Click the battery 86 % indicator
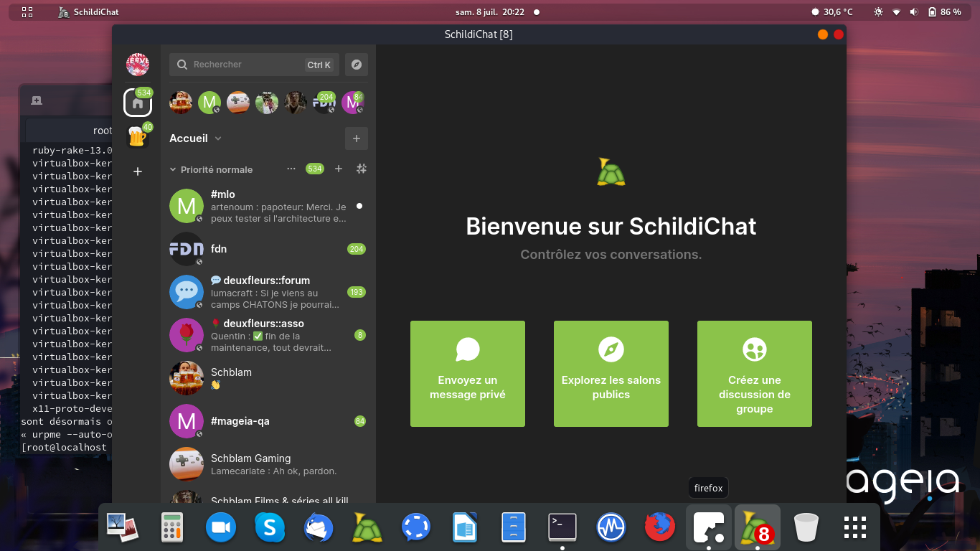Screen dimensions: 980x551 pyautogui.click(x=944, y=11)
